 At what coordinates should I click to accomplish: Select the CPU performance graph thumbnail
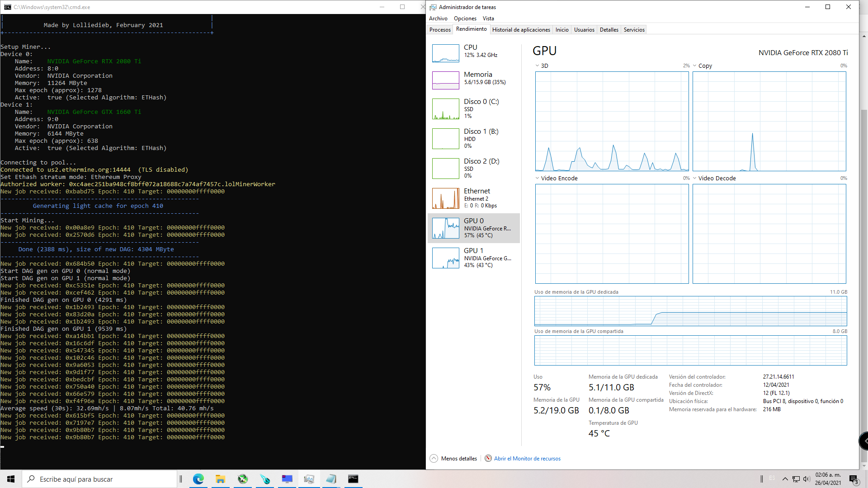446,53
